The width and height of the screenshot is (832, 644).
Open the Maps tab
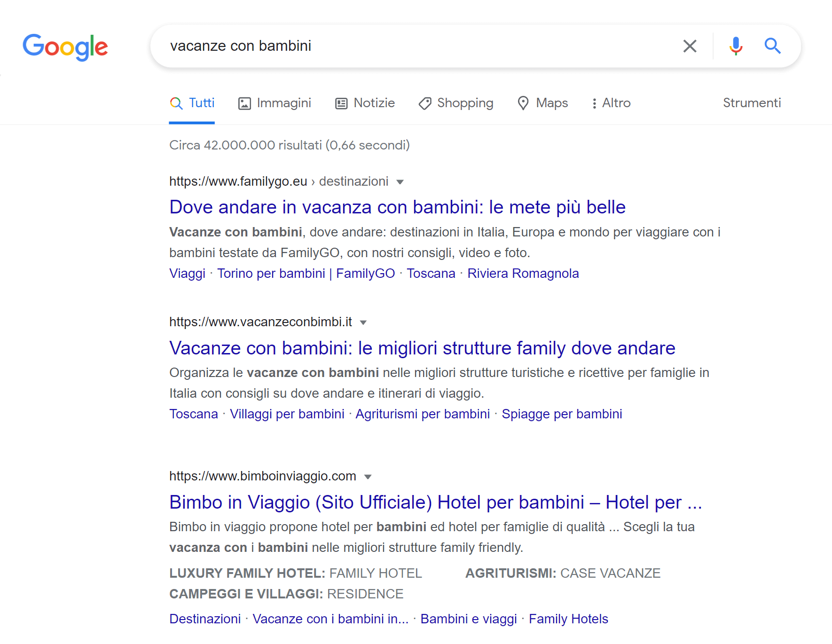pos(542,103)
